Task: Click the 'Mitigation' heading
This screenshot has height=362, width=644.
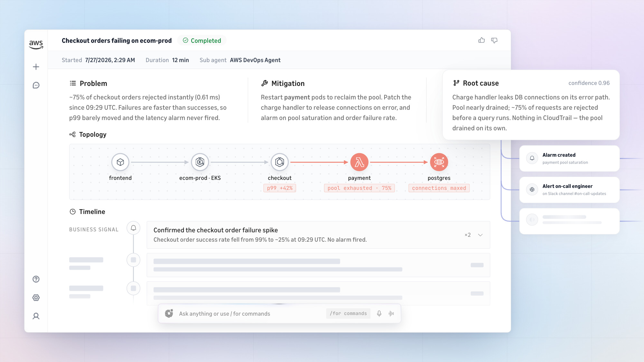Action: click(x=288, y=83)
